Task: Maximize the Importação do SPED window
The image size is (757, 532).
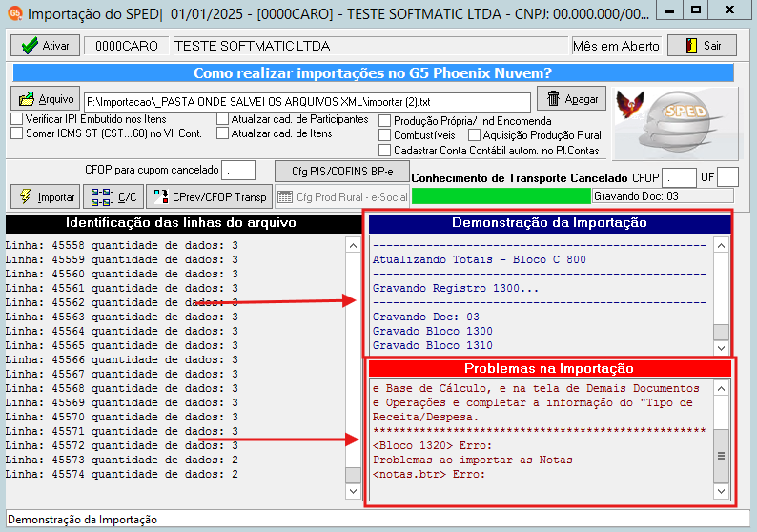Action: [696, 10]
